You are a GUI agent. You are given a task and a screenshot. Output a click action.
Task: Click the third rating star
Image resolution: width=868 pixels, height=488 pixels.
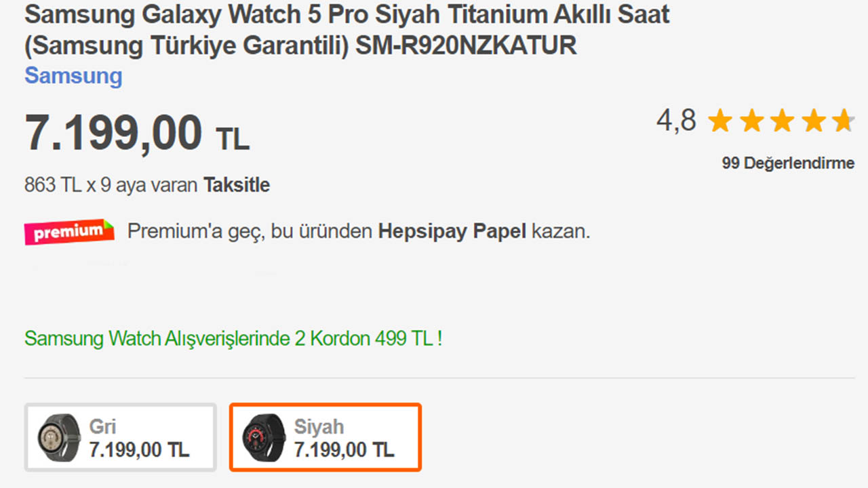[783, 121]
